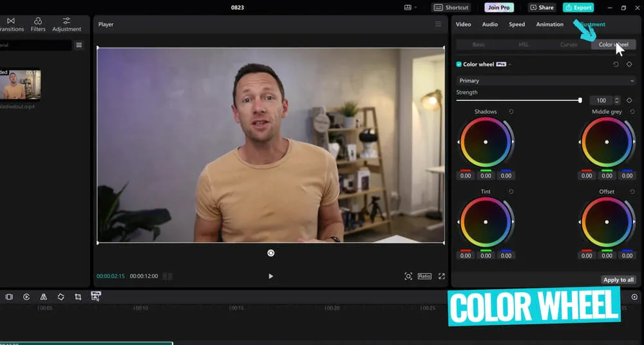Open the Ratio selector in Player
Screen dimensions: 644x345
click(424, 276)
